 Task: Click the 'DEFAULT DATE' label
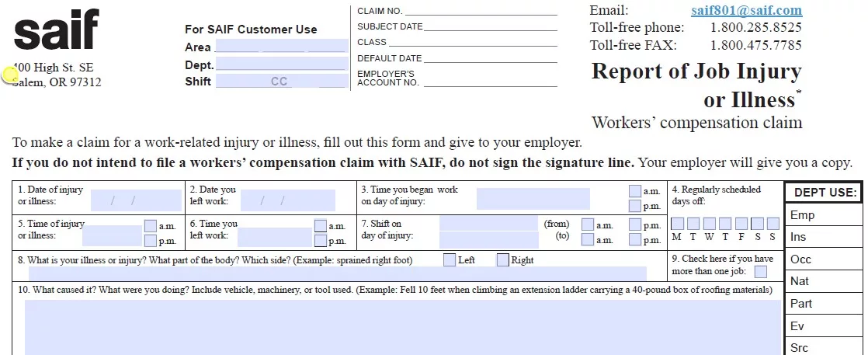pos(389,58)
